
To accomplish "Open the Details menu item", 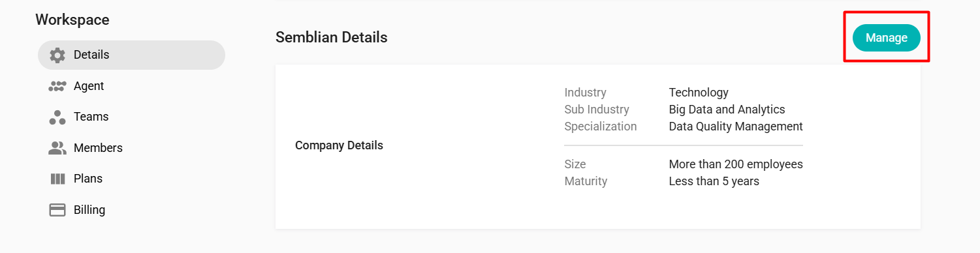I will tap(131, 55).
